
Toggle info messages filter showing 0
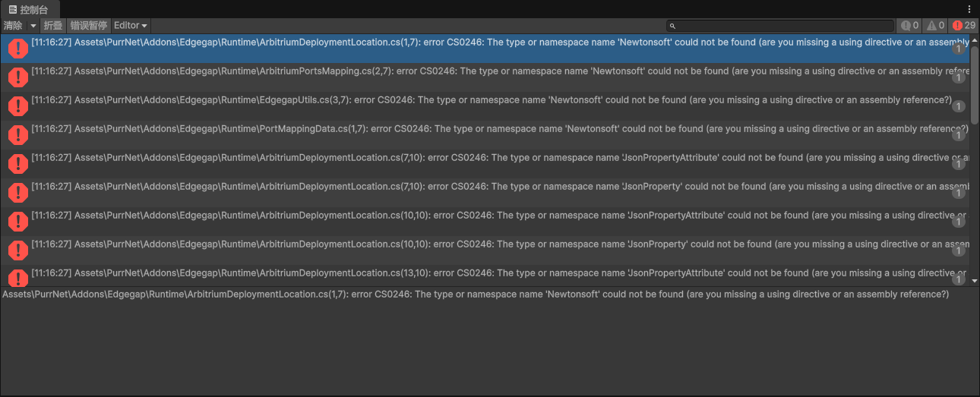(909, 25)
